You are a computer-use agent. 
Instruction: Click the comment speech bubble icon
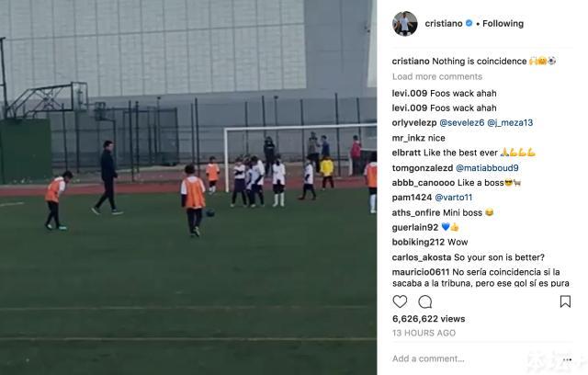click(424, 301)
